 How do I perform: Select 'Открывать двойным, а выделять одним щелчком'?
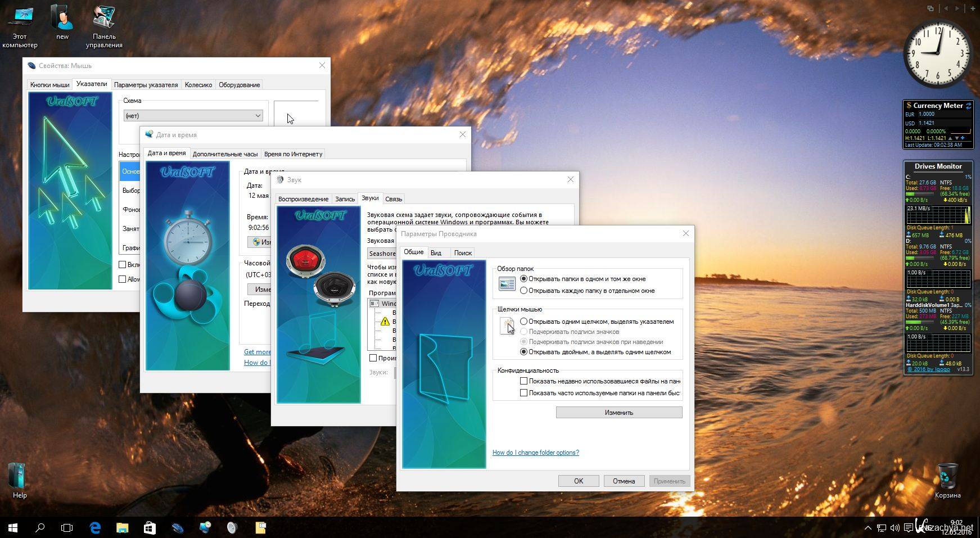point(595,352)
